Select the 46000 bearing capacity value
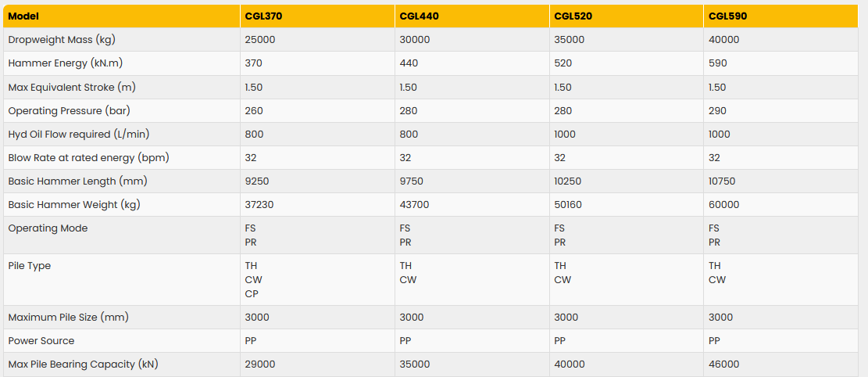This screenshot has height=377, width=868. click(724, 364)
